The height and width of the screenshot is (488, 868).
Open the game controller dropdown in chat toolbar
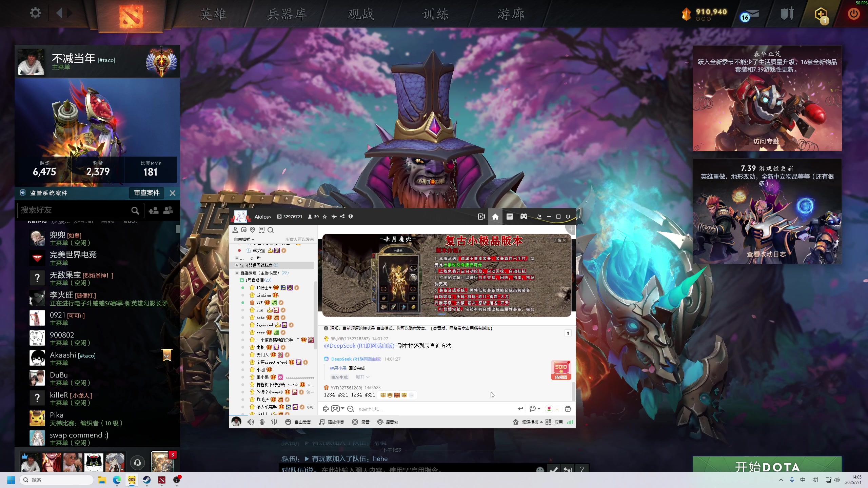(x=337, y=409)
